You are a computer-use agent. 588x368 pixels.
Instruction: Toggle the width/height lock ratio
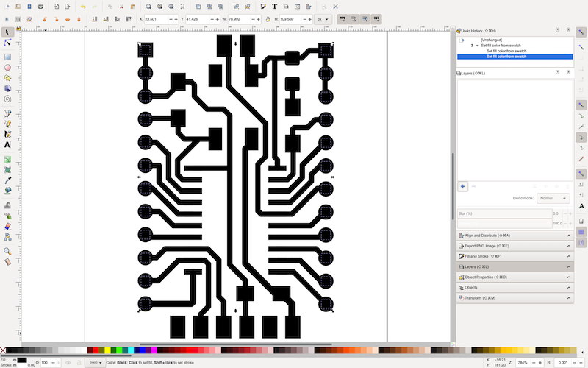click(268, 19)
